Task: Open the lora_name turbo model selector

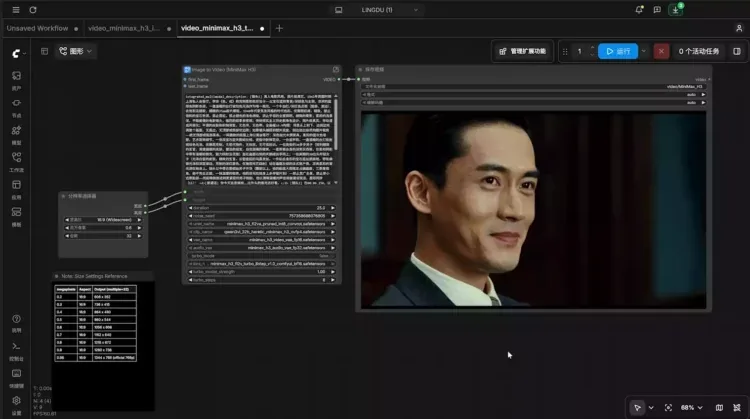Action: pos(261,264)
